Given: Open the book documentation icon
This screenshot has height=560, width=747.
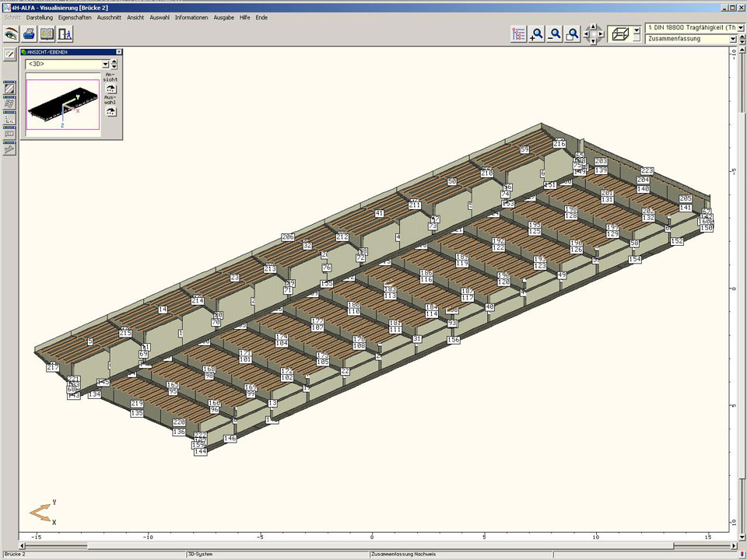Looking at the screenshot, I should (x=47, y=34).
